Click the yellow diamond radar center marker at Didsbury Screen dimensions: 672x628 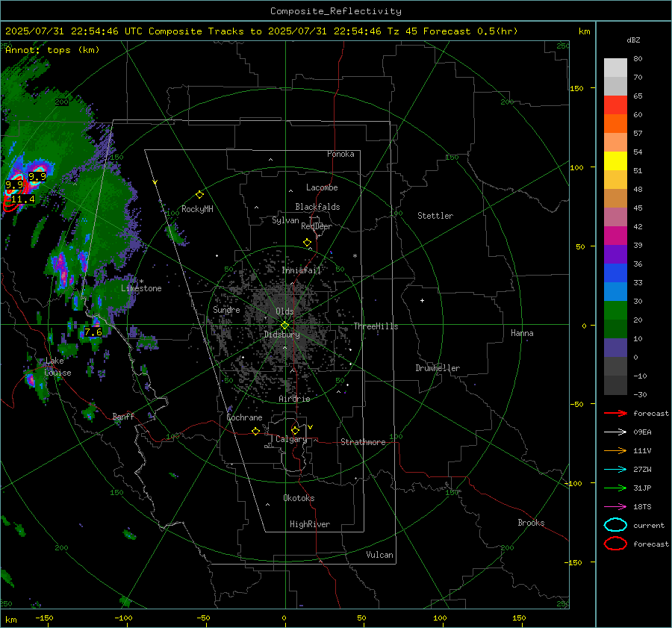click(284, 326)
